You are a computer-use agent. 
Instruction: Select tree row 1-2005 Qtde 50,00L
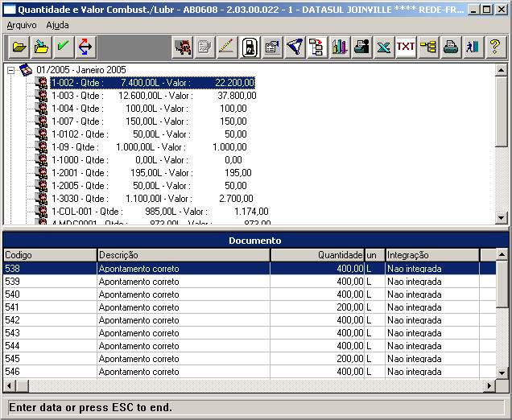[149, 186]
